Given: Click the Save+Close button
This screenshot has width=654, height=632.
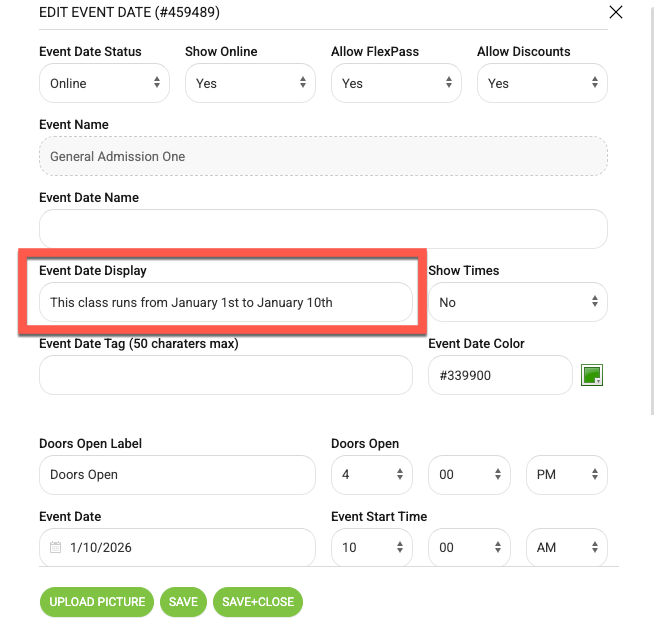Looking at the screenshot, I should [258, 602].
